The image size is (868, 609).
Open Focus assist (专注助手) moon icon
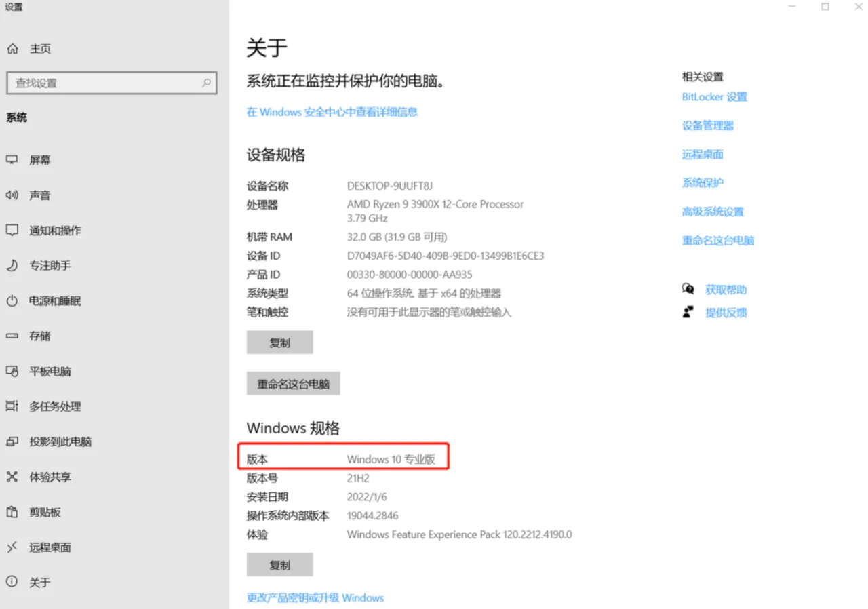(12, 266)
